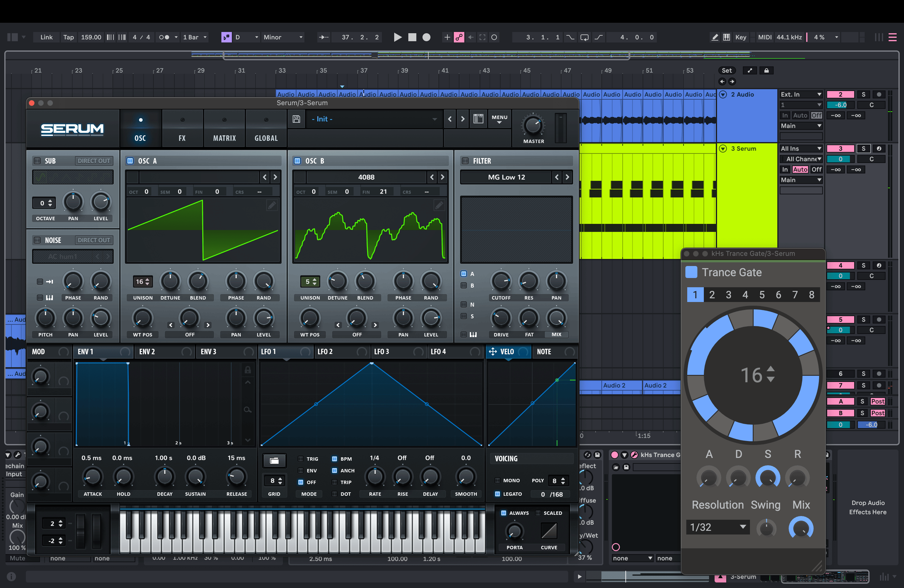
Task: Disable the OSC B checkbox
Action: (x=297, y=161)
